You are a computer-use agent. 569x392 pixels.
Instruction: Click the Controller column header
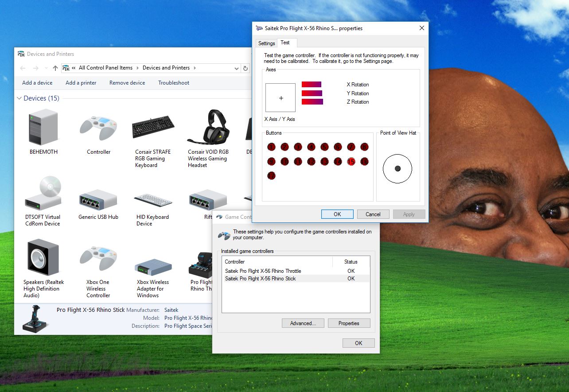(x=277, y=262)
